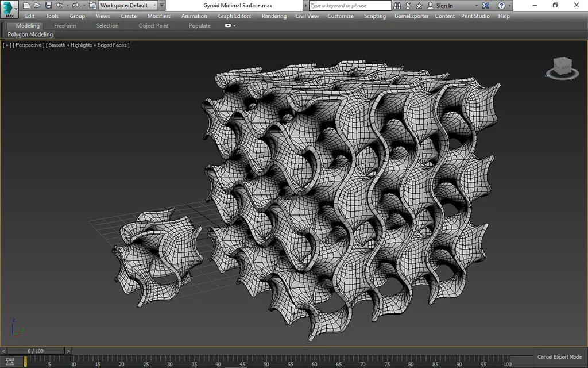Save the scene with the floppy disk icon
The width and height of the screenshot is (588, 368).
[49, 5]
